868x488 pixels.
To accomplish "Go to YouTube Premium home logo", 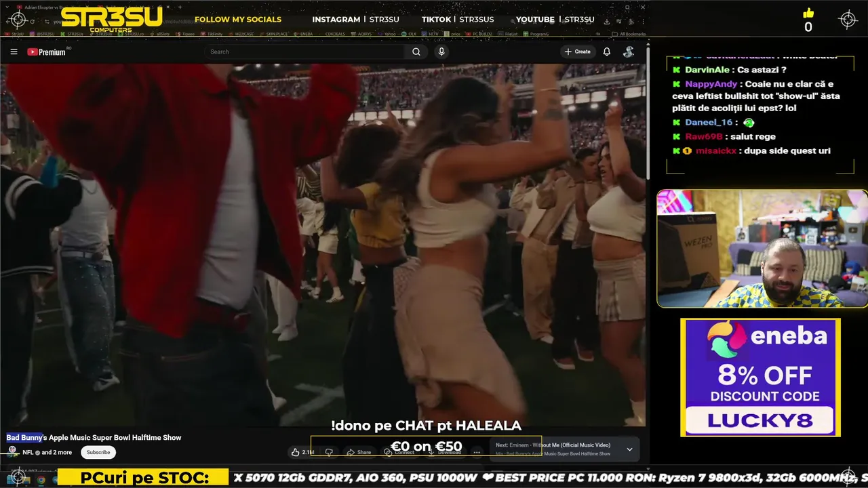I will 47,52.
